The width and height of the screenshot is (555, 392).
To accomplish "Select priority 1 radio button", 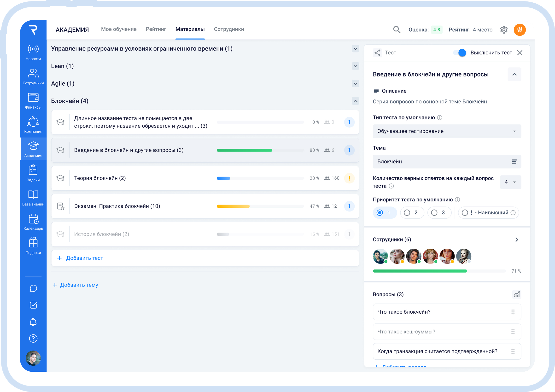I will click(x=385, y=213).
